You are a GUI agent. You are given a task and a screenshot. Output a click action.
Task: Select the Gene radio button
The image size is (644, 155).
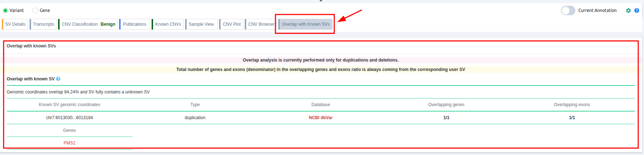(35, 11)
